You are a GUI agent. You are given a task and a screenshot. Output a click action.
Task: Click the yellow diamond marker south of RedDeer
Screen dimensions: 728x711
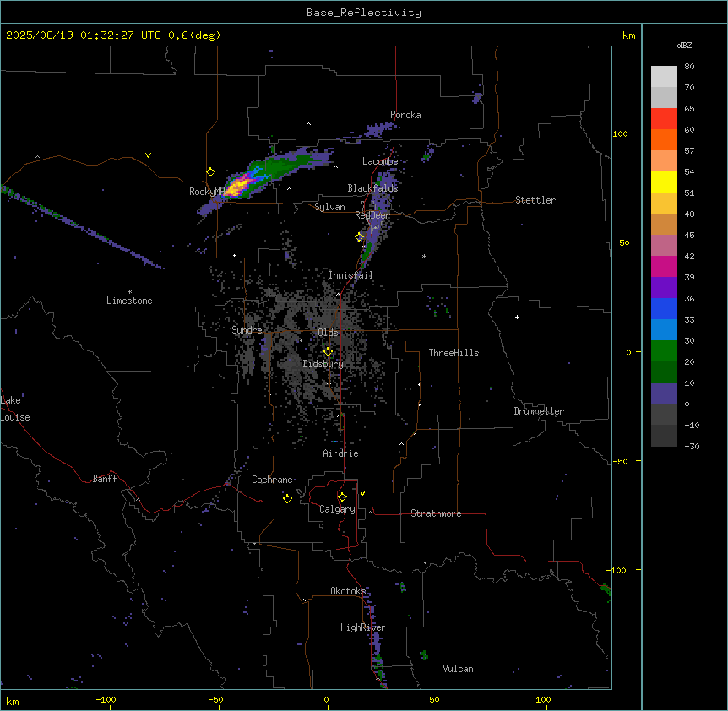360,236
